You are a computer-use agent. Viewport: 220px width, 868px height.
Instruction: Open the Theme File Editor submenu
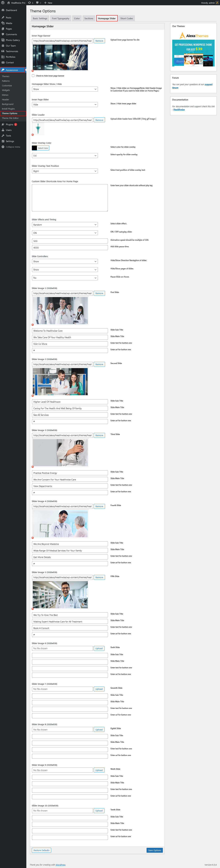pyautogui.click(x=10, y=118)
